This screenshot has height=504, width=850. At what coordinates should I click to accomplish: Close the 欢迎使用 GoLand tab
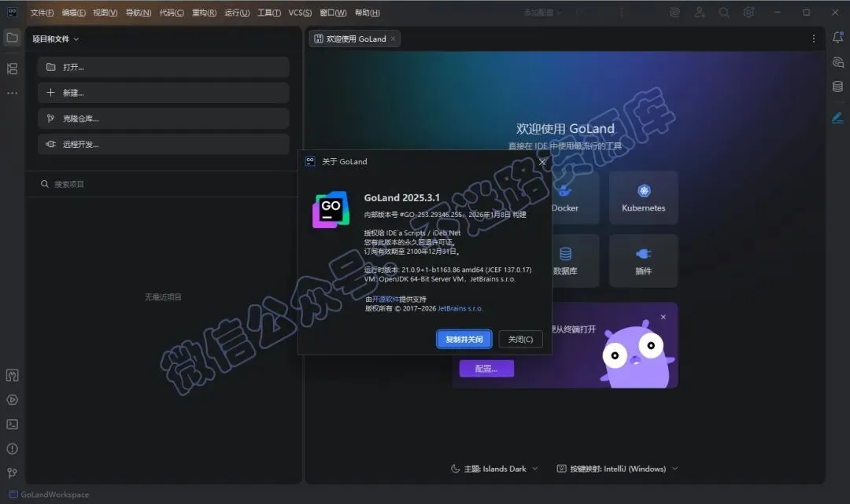pos(393,39)
